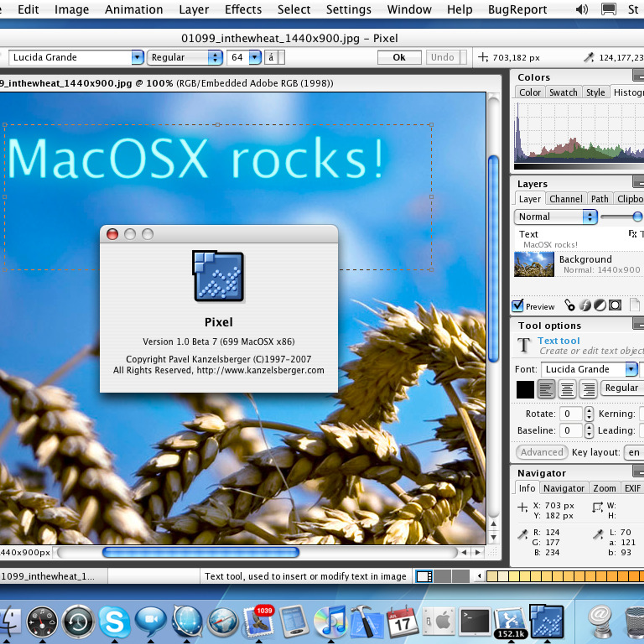Click vertical scroll down arrow
Screen dimensions: 644x644
point(494,537)
